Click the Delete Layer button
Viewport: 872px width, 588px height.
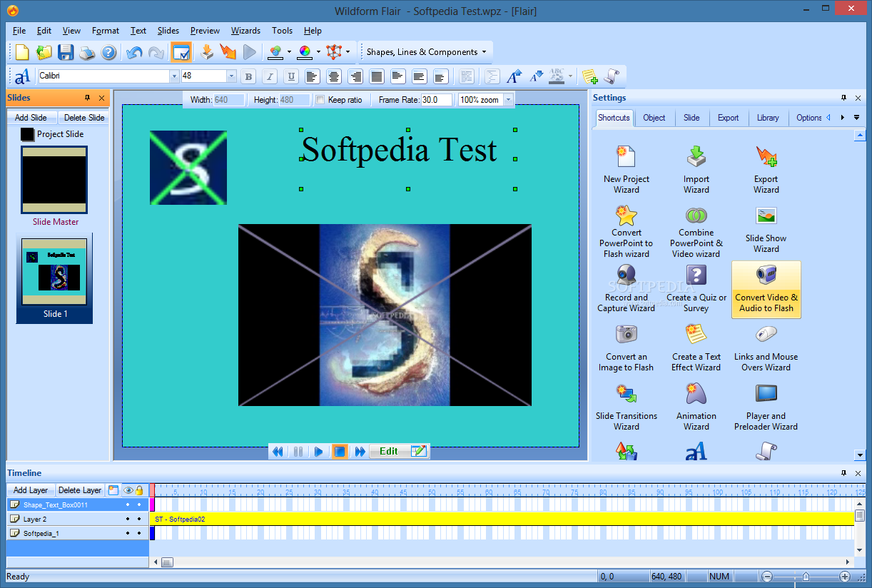pyautogui.click(x=80, y=490)
